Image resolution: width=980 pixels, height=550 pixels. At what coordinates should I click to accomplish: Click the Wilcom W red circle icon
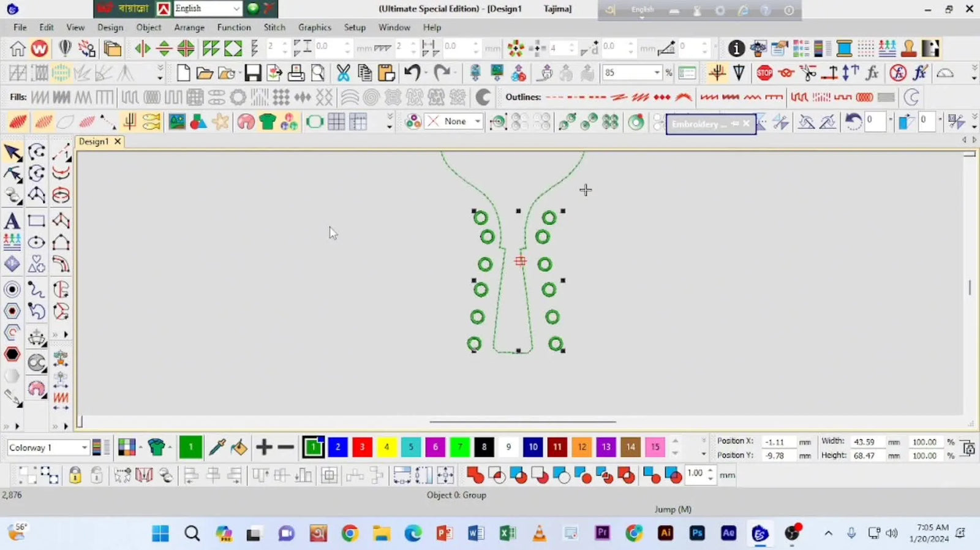click(x=39, y=48)
